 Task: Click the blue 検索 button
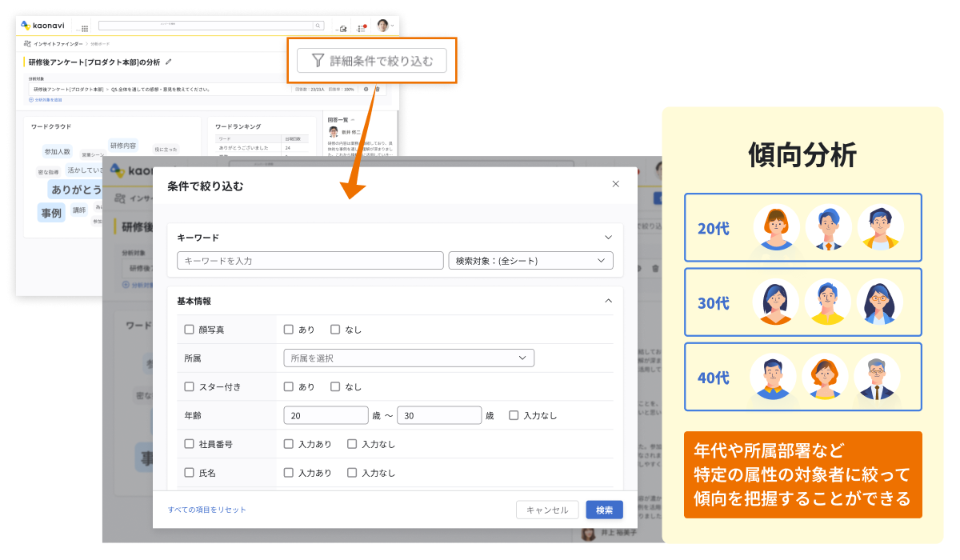click(604, 510)
